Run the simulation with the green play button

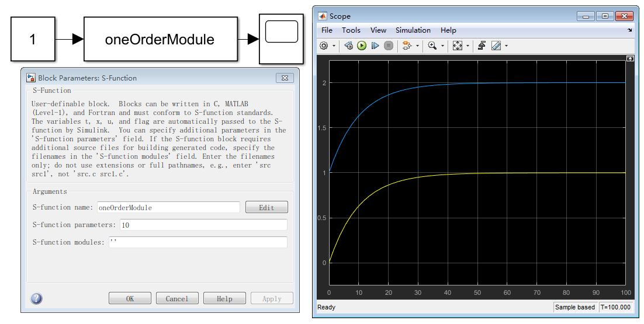click(x=361, y=46)
